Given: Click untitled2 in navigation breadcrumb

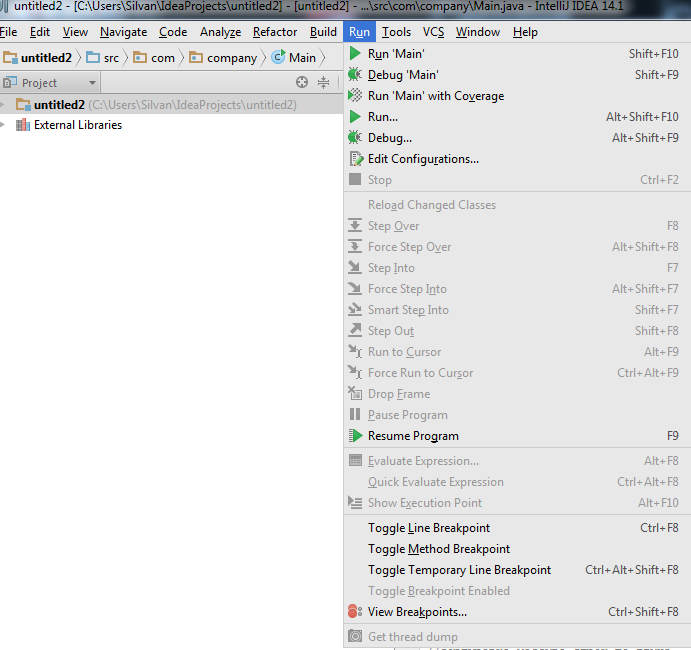Looking at the screenshot, I should (37, 58).
